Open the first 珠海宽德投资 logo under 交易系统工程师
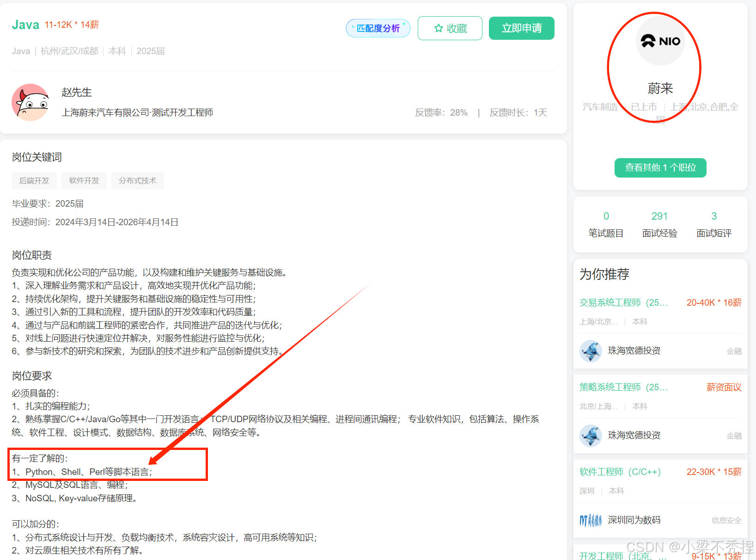Screen dimensions: 756x560 point(591,351)
